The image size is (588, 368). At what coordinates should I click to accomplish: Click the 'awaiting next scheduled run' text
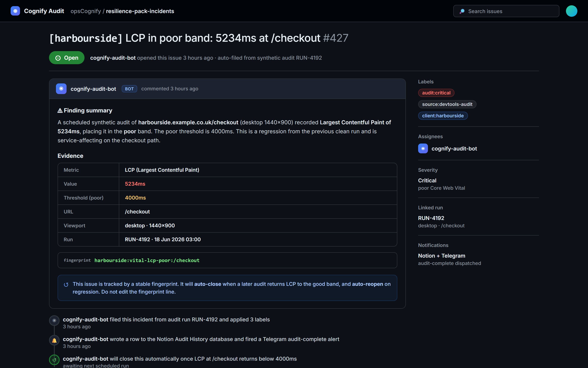point(96,366)
